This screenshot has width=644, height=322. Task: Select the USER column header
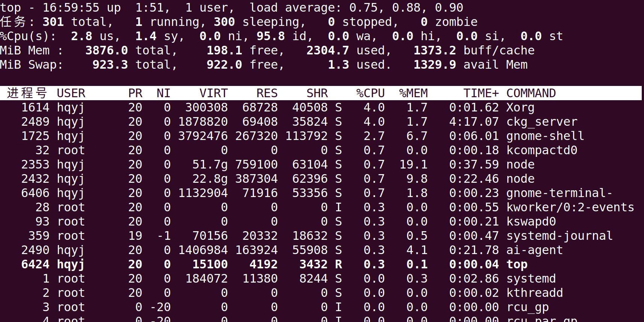pos(71,93)
